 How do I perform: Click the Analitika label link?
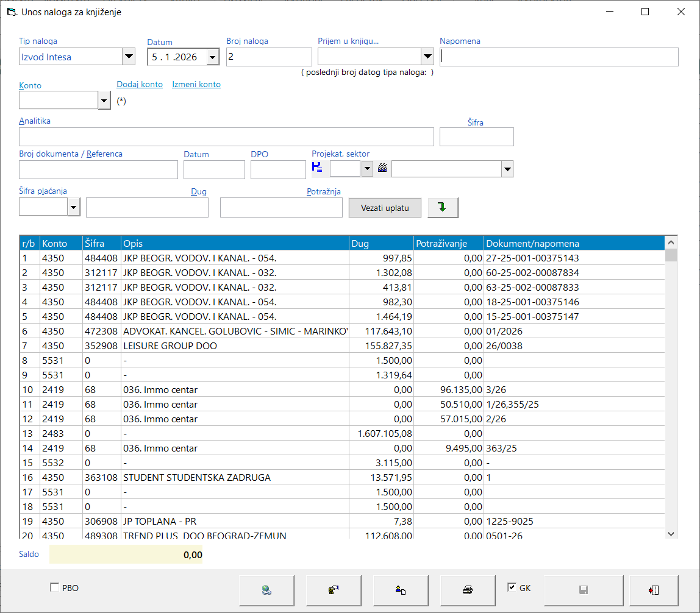(x=34, y=121)
